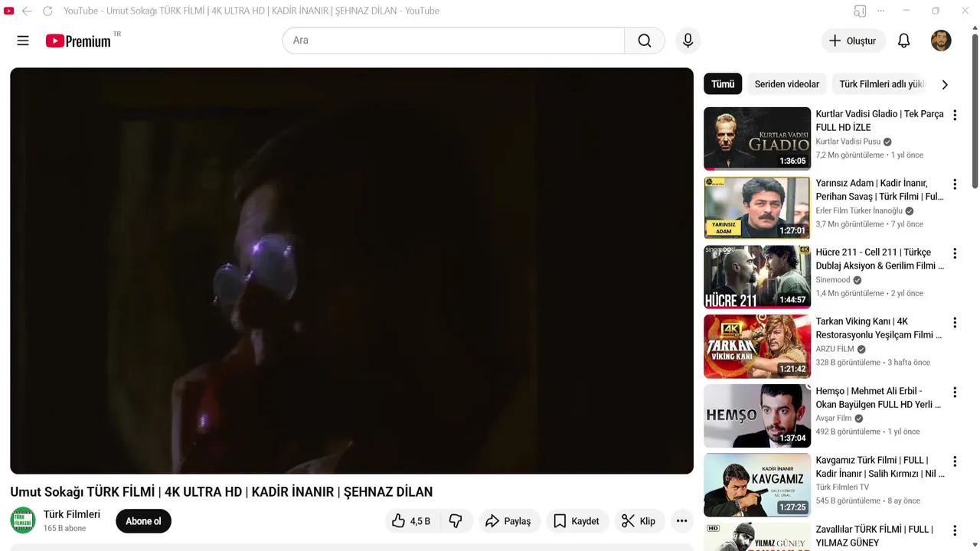Image resolution: width=980 pixels, height=551 pixels.
Task: Open the notifications bell
Action: (x=903, y=41)
